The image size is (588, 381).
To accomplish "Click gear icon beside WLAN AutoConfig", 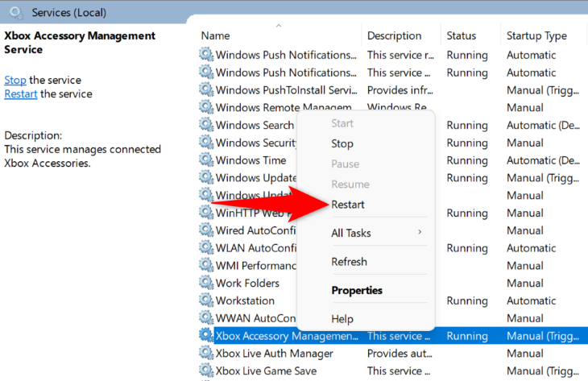I will pos(206,248).
